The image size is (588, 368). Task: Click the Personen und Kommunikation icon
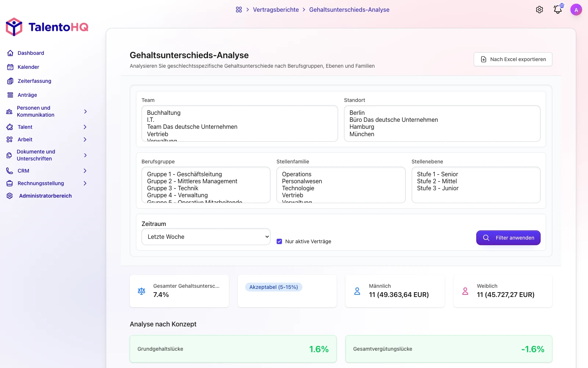point(10,112)
